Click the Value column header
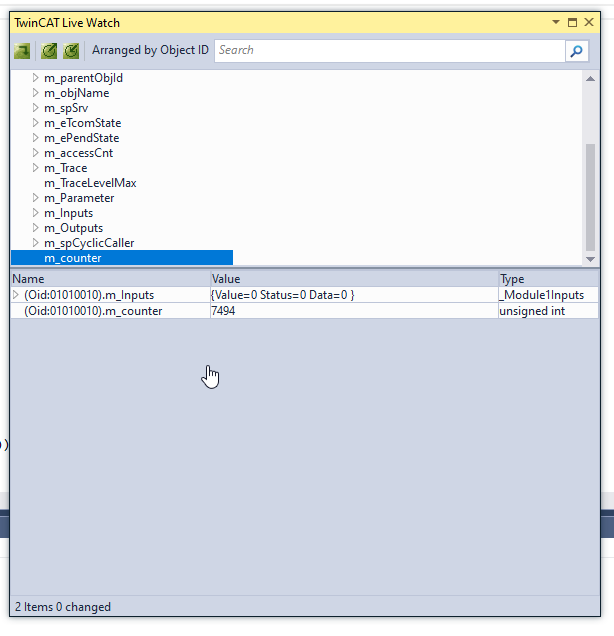Screen dimensions: 614x636 pos(354,279)
